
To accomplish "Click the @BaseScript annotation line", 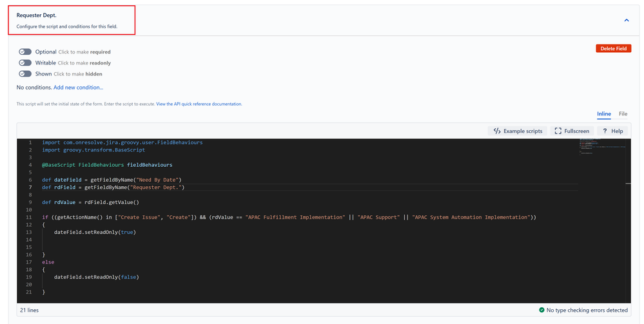I will (x=107, y=165).
